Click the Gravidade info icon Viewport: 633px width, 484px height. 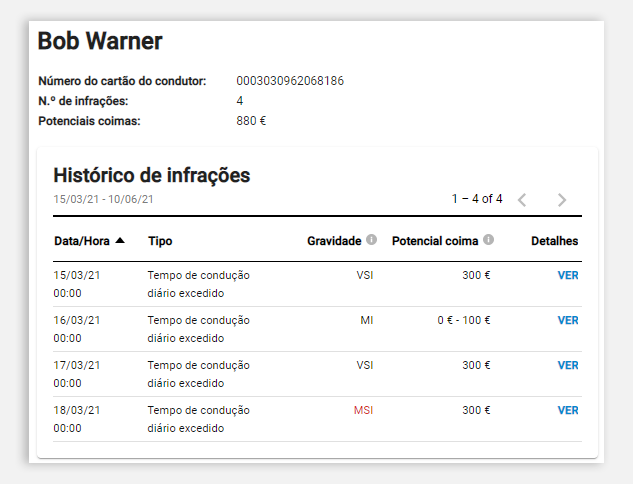coord(371,240)
